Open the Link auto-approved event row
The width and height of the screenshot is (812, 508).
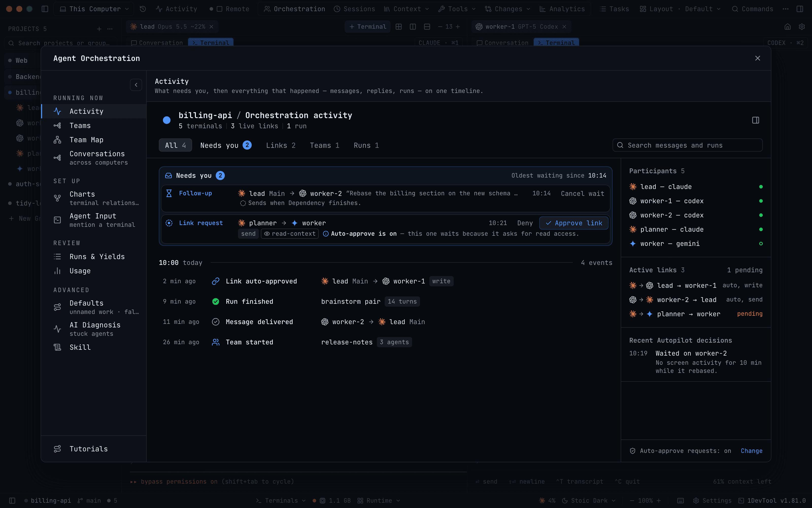tap(385, 281)
